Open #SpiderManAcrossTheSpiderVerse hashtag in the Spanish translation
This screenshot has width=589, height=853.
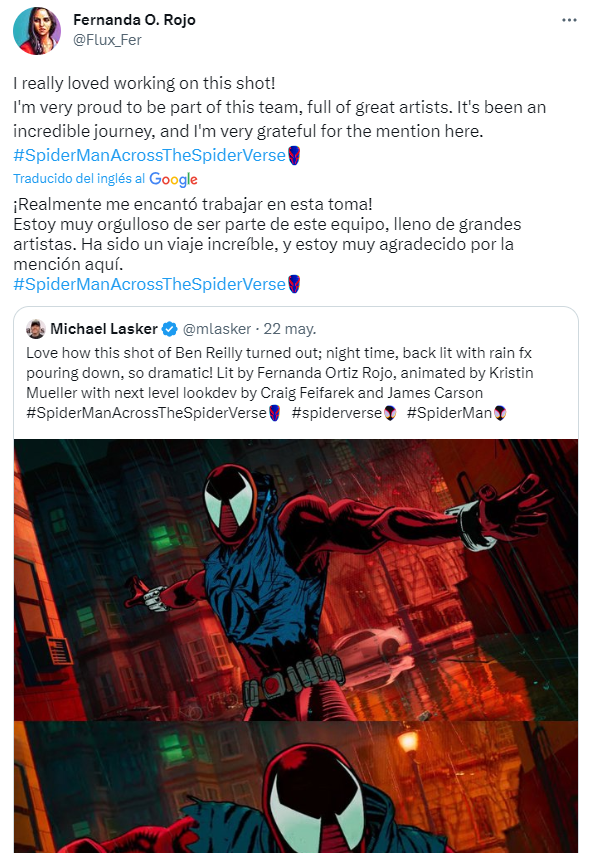pyautogui.click(x=150, y=284)
